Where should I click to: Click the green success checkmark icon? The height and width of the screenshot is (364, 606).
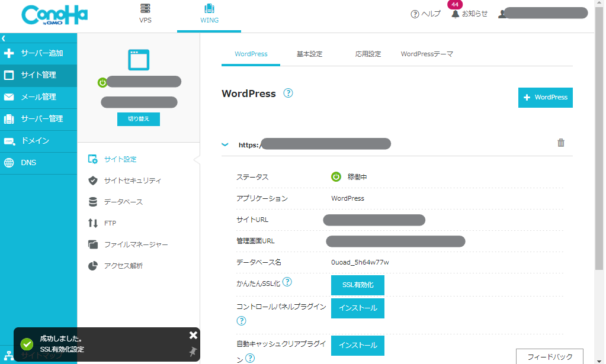pos(27,344)
